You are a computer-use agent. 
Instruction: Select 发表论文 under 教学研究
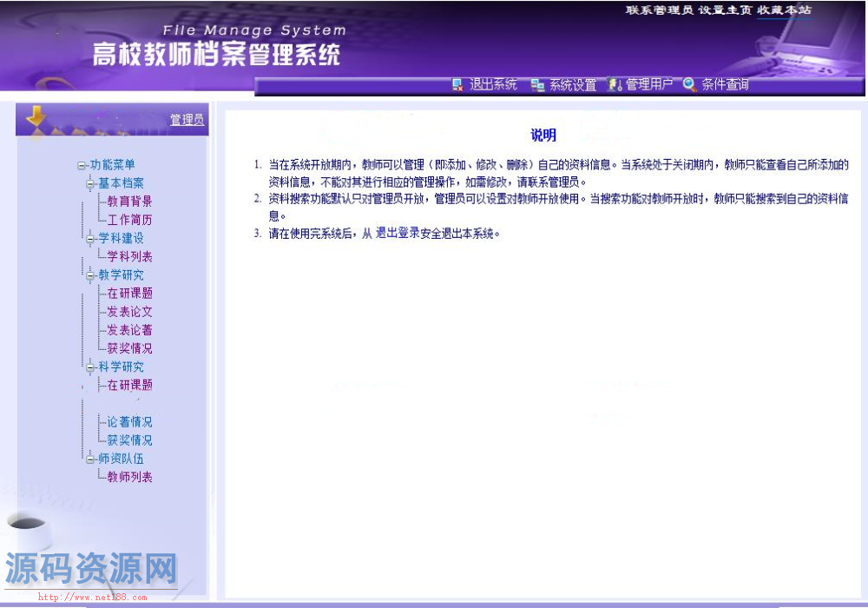click(129, 312)
